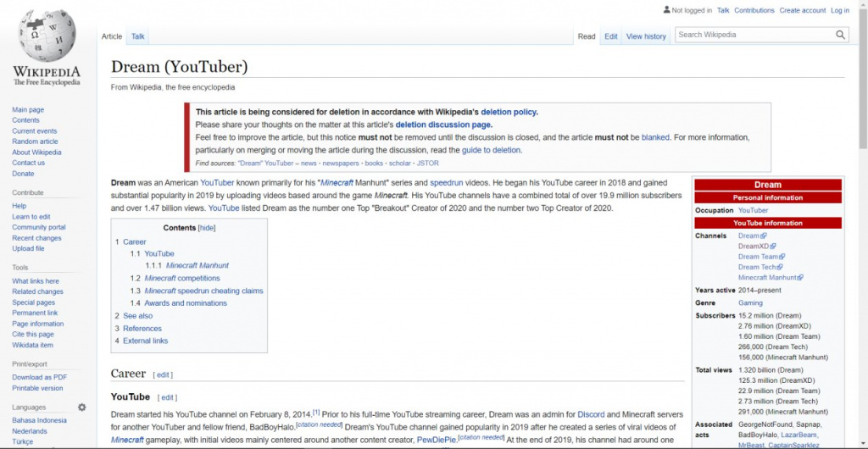The image size is (868, 449).
Task: Open Special pages link
Action: 34,302
